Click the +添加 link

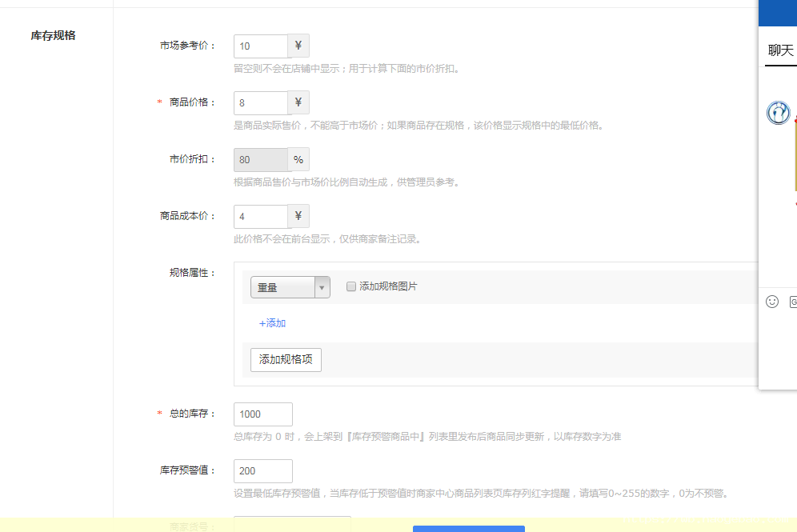click(x=272, y=323)
